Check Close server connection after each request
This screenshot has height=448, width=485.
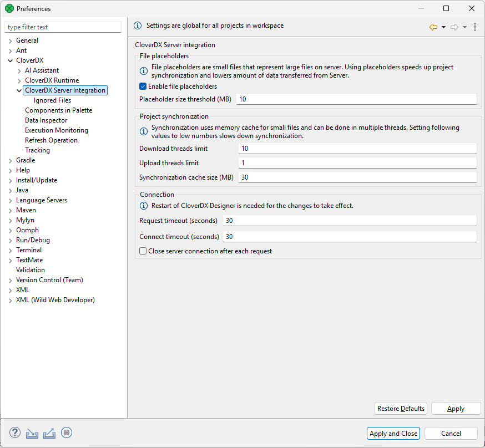[143, 251]
